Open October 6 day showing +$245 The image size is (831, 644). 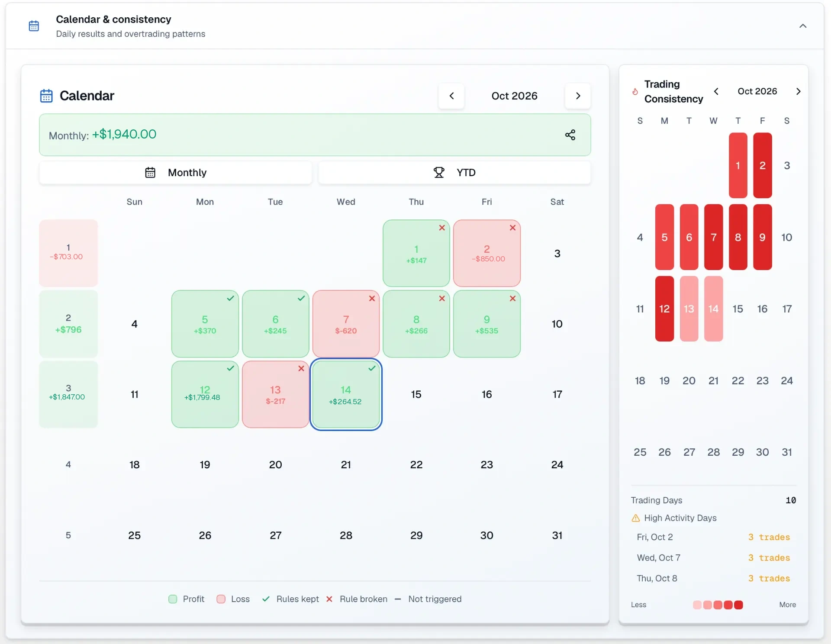[276, 324]
